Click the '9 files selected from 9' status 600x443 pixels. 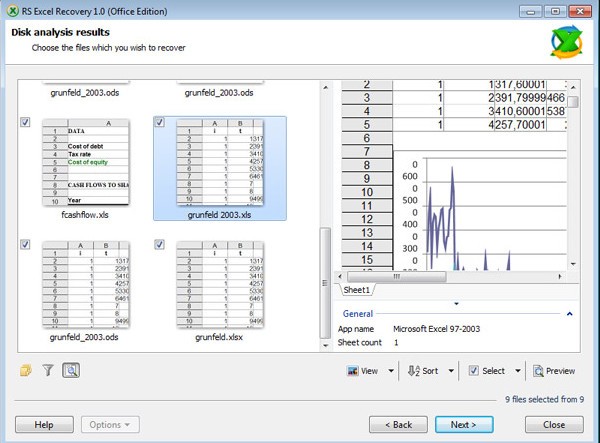(544, 399)
